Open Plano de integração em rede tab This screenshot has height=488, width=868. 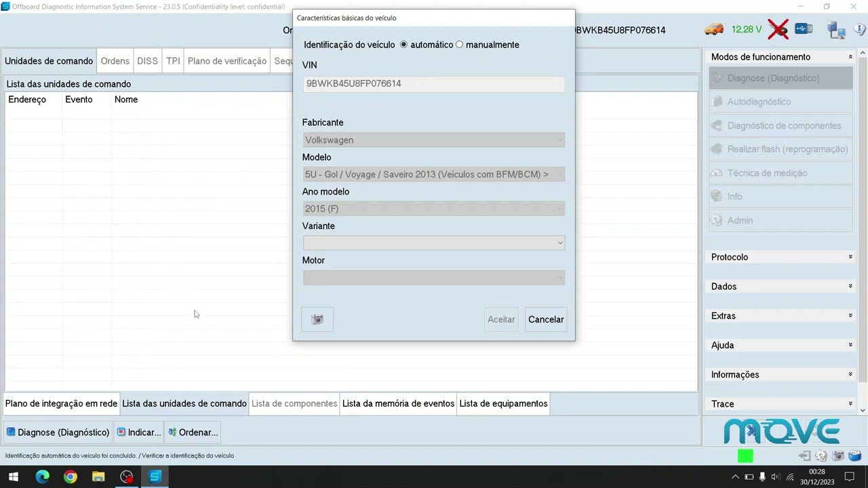point(61,403)
